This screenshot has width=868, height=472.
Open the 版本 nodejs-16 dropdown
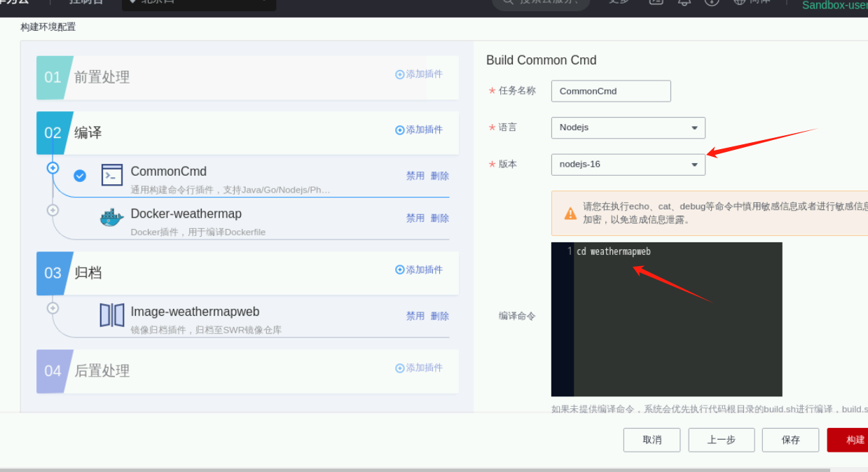coord(628,165)
